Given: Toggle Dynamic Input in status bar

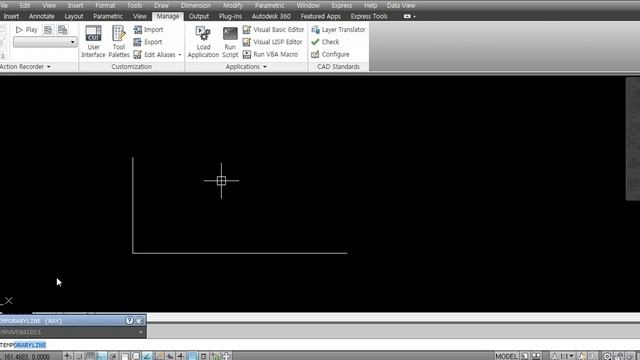Looking at the screenshot, I should pos(169,356).
